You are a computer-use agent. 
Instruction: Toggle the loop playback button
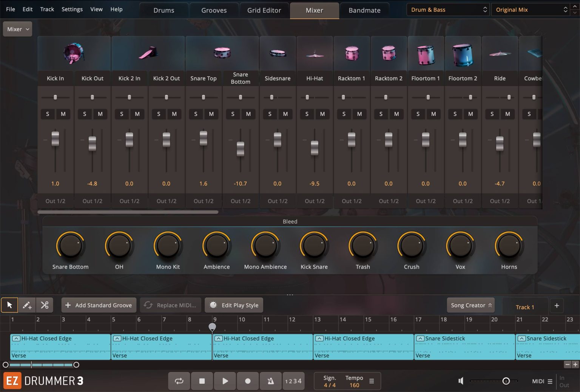pyautogui.click(x=179, y=381)
